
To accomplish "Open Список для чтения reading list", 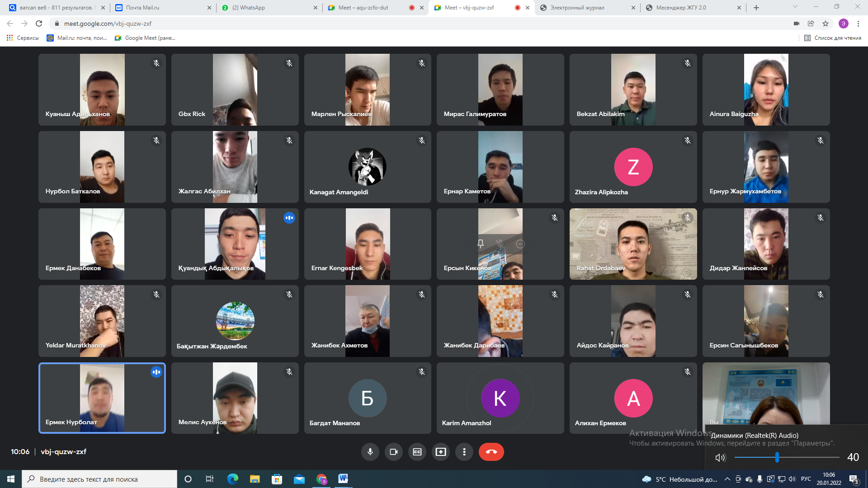I will tap(833, 38).
